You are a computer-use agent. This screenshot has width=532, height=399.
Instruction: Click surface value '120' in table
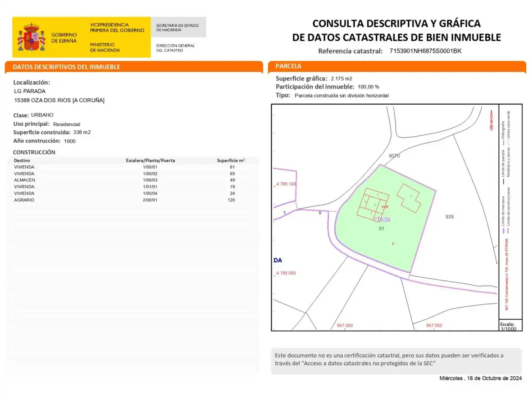[x=232, y=200]
